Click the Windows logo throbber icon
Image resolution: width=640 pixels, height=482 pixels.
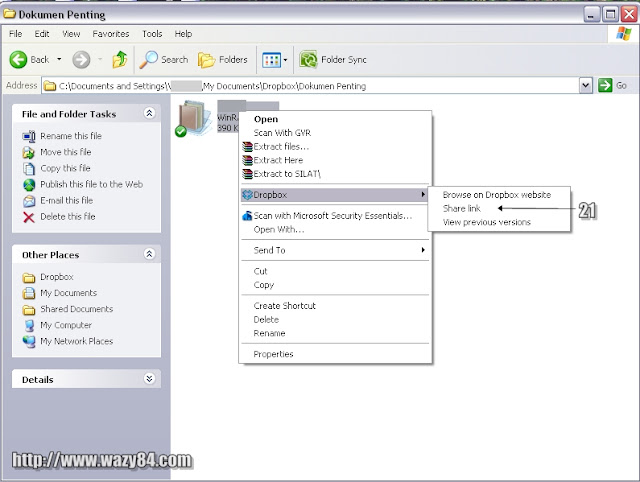[x=624, y=34]
